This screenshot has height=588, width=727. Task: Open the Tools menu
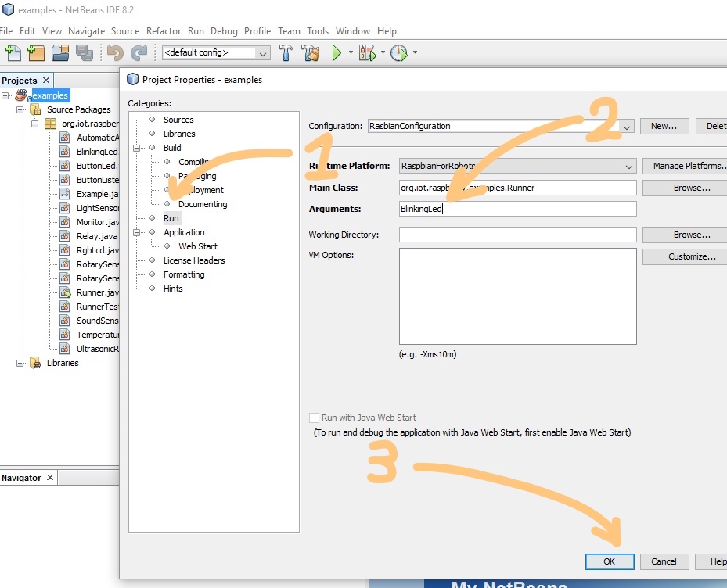[318, 31]
